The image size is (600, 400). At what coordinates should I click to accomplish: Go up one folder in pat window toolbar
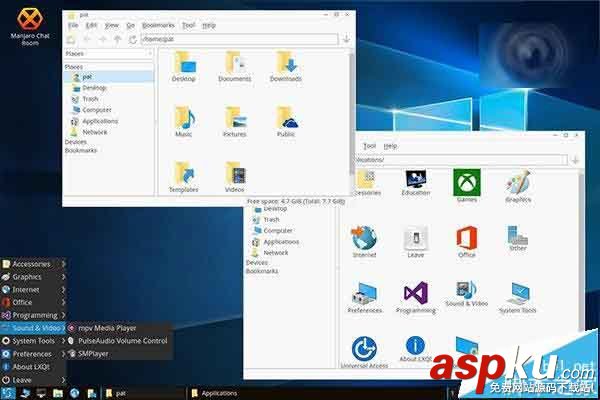coord(118,39)
